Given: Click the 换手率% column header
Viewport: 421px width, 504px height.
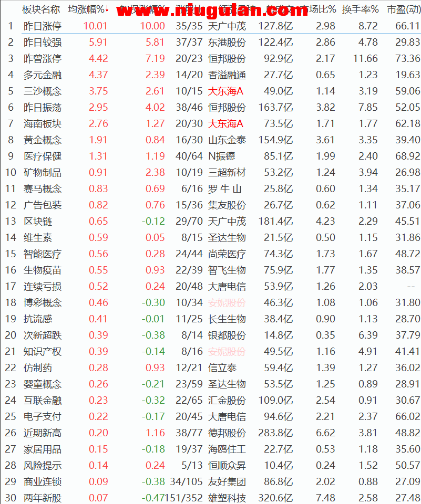Looking at the screenshot, I should (x=360, y=9).
